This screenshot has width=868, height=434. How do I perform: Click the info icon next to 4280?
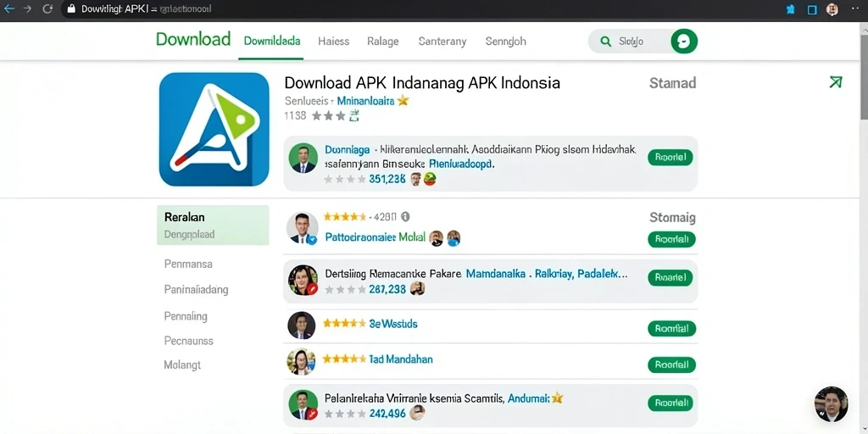pos(404,217)
